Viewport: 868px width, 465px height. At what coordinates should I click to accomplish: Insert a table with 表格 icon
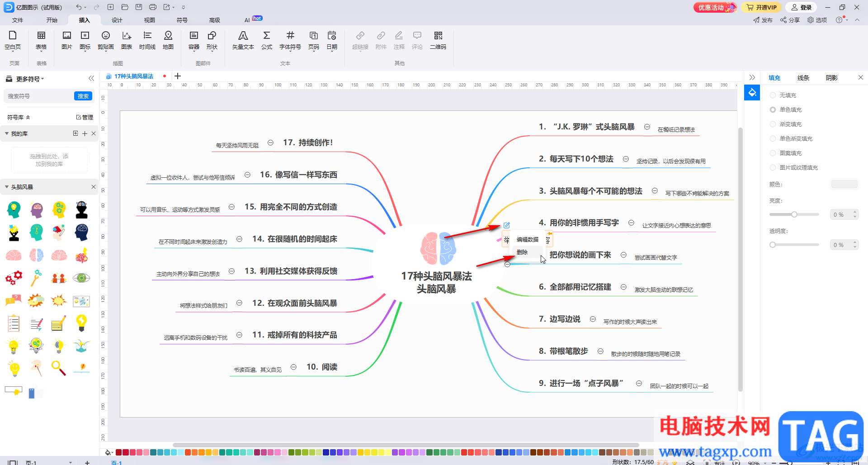tap(41, 40)
